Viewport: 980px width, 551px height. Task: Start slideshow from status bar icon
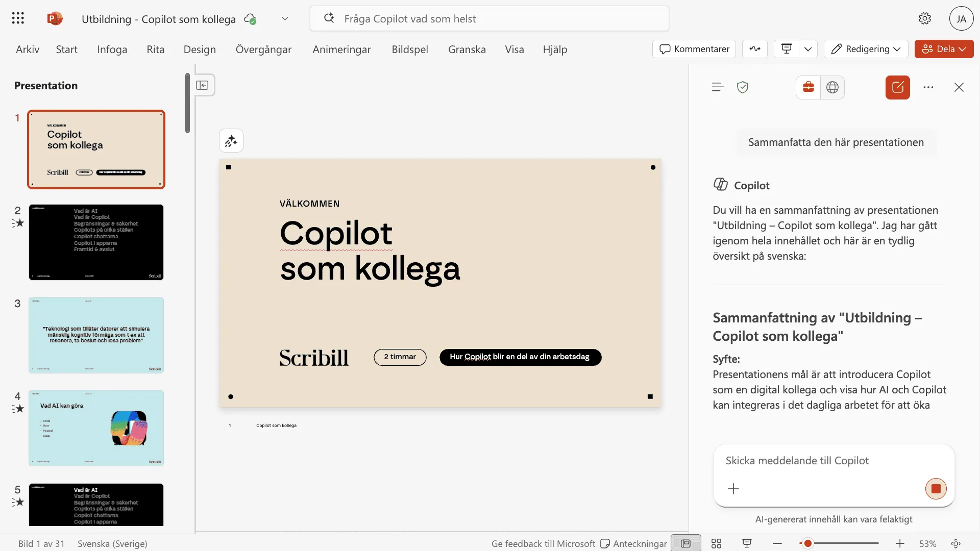click(747, 543)
